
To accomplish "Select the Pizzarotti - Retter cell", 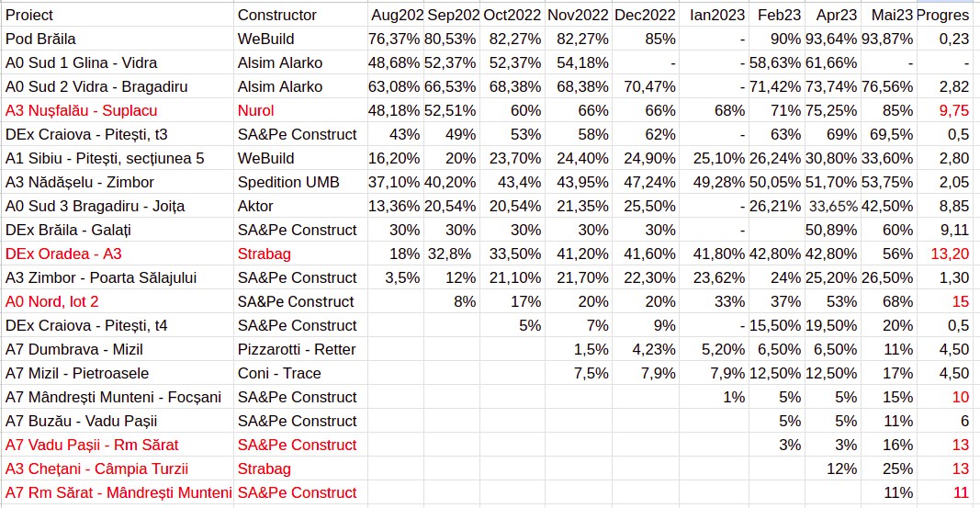I will click(x=295, y=349).
